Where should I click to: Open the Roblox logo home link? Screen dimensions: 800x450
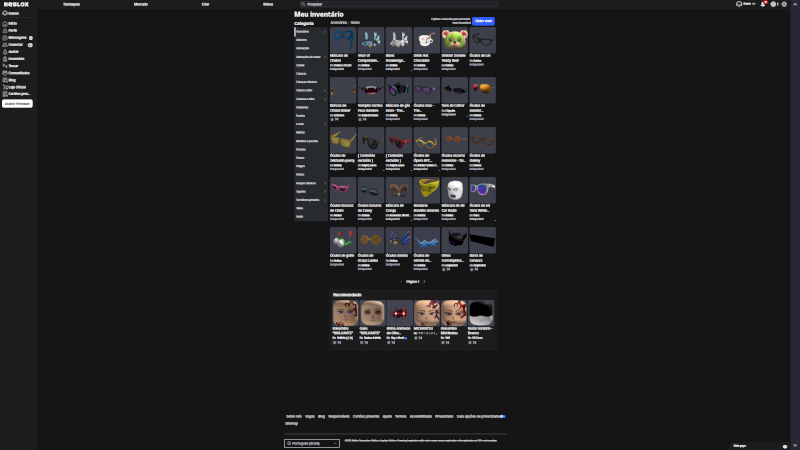click(x=16, y=4)
